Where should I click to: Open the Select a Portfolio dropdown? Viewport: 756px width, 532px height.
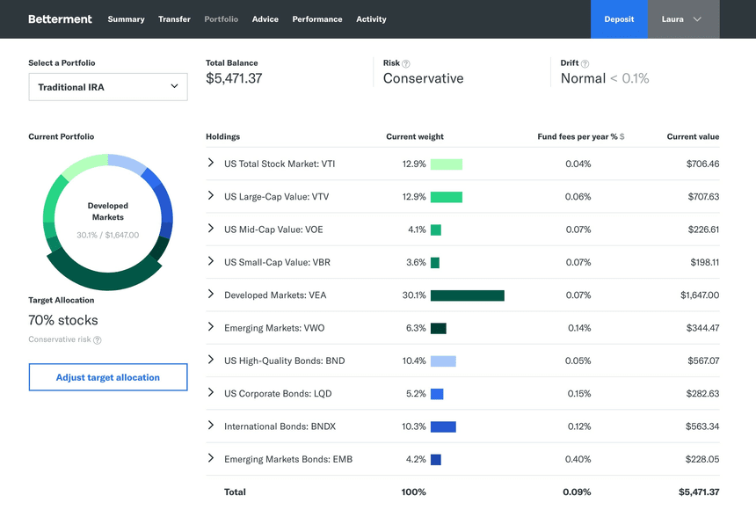108,87
